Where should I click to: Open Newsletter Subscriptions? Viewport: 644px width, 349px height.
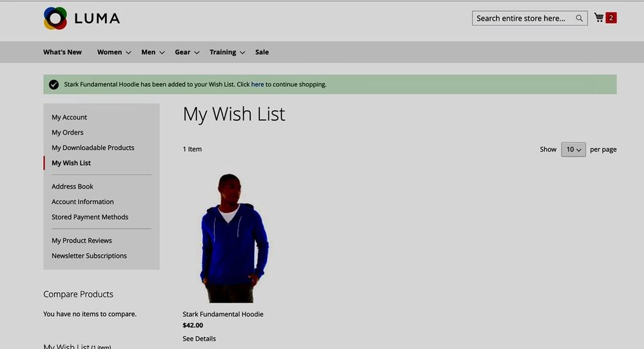89,256
